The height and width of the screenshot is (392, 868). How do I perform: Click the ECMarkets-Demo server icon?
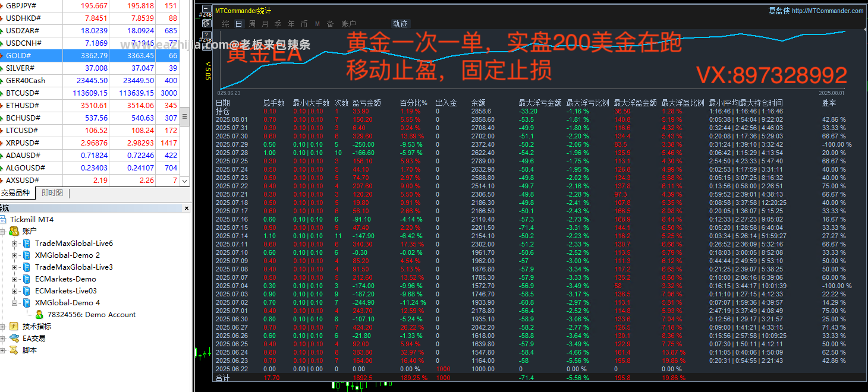click(x=27, y=279)
